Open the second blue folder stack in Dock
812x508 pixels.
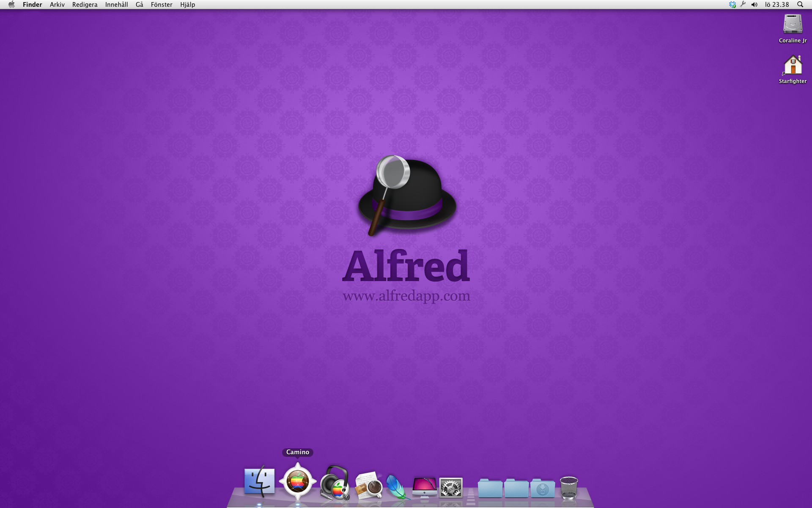[x=516, y=488]
